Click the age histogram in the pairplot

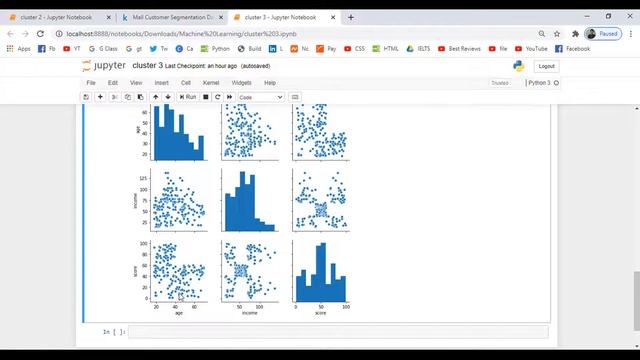tap(179, 132)
